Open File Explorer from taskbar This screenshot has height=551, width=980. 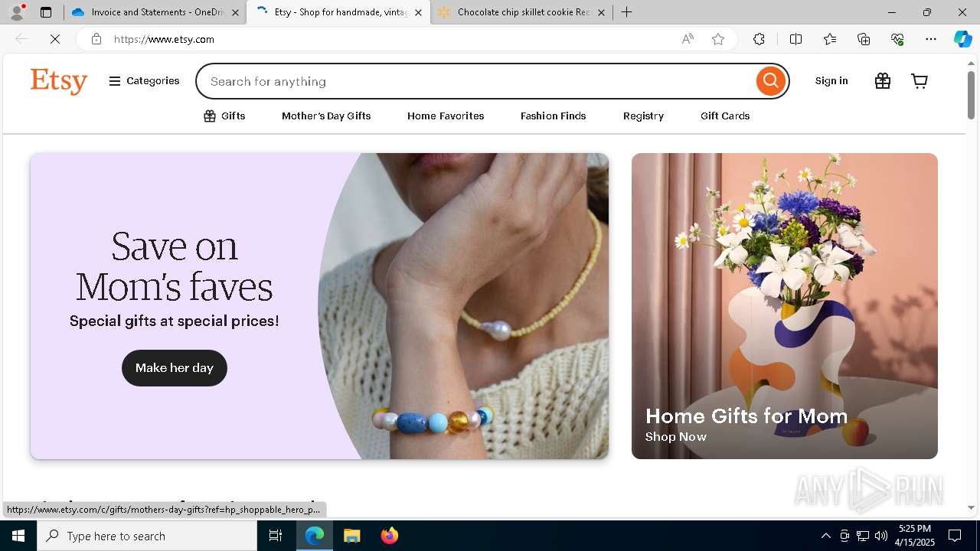tap(352, 536)
